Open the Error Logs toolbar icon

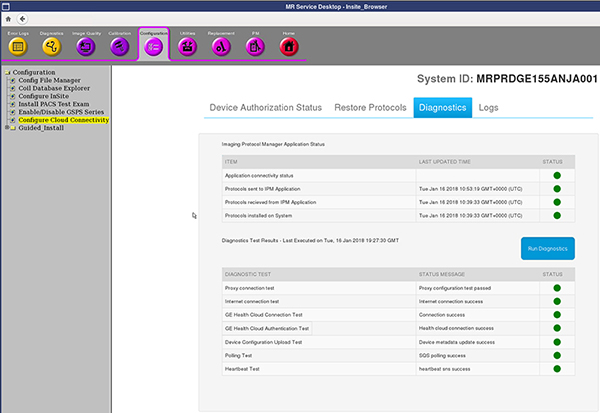(18, 45)
